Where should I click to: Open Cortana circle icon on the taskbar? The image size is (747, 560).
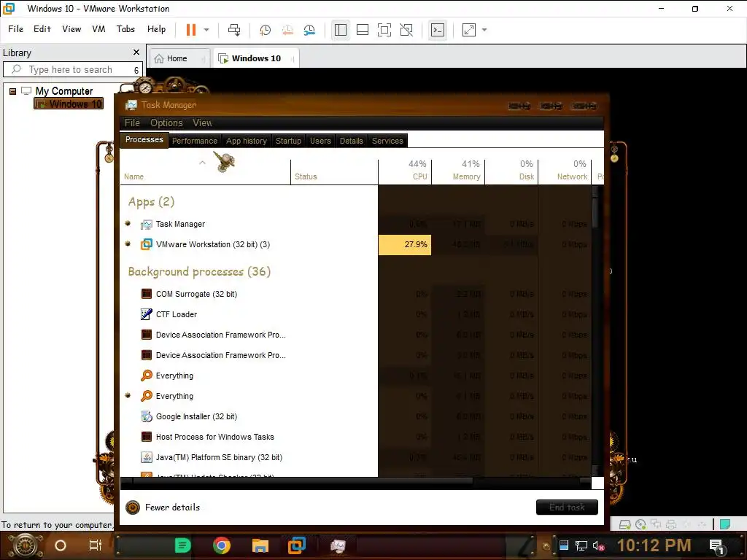pos(61,545)
